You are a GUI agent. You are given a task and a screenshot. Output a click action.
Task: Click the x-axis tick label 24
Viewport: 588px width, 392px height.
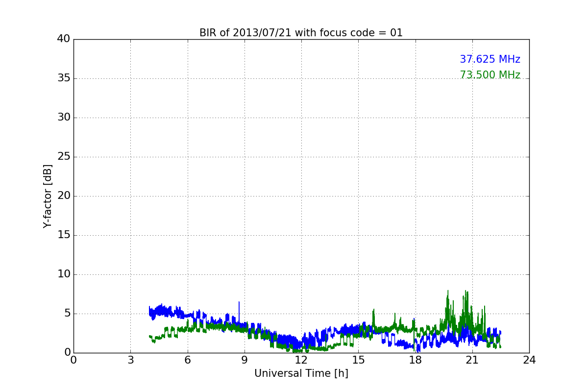click(x=529, y=360)
